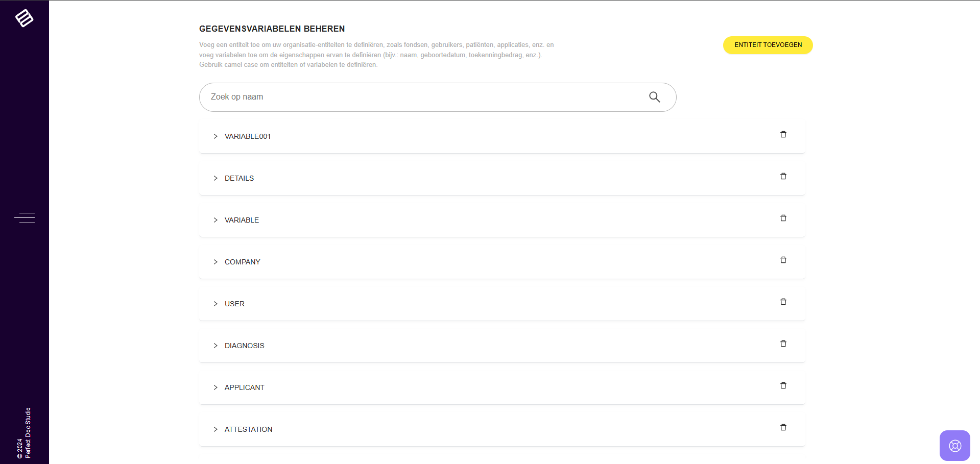Expand the COMPANY entity
The height and width of the screenshot is (464, 980).
click(x=216, y=262)
